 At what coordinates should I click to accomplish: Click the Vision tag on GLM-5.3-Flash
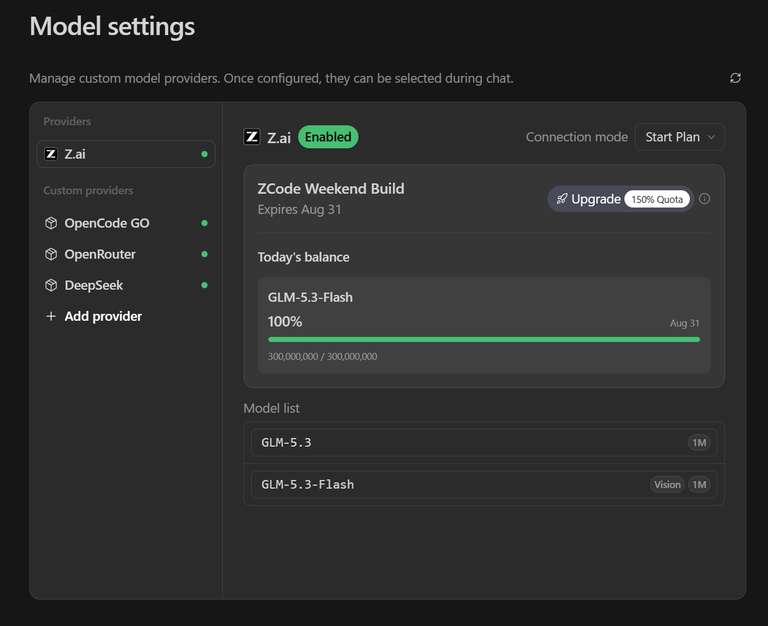tap(667, 485)
